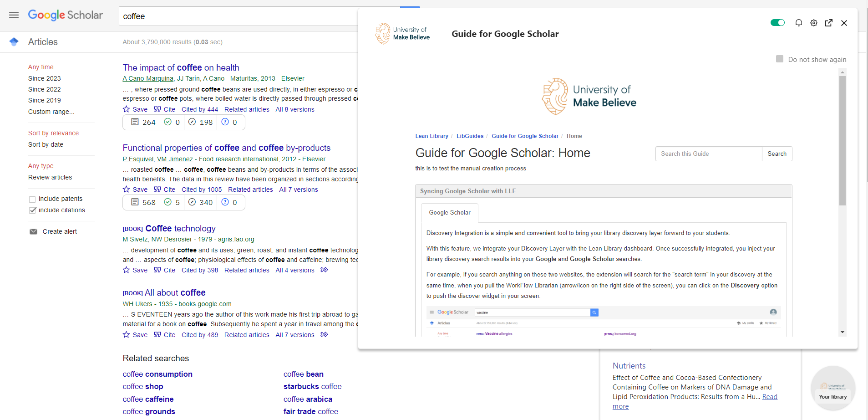Image resolution: width=868 pixels, height=420 pixels.
Task: Click LibGuides breadcrumb
Action: 470,136
